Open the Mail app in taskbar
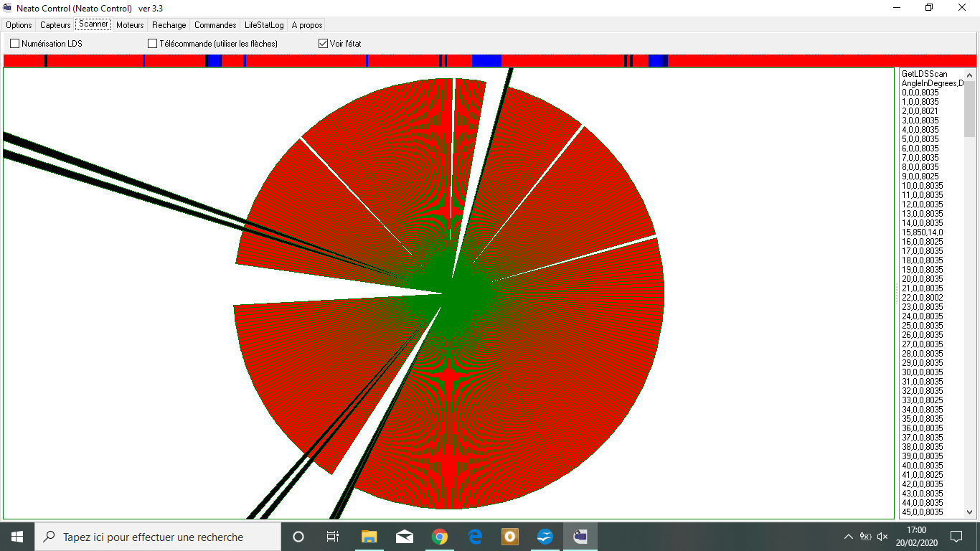 pos(405,537)
